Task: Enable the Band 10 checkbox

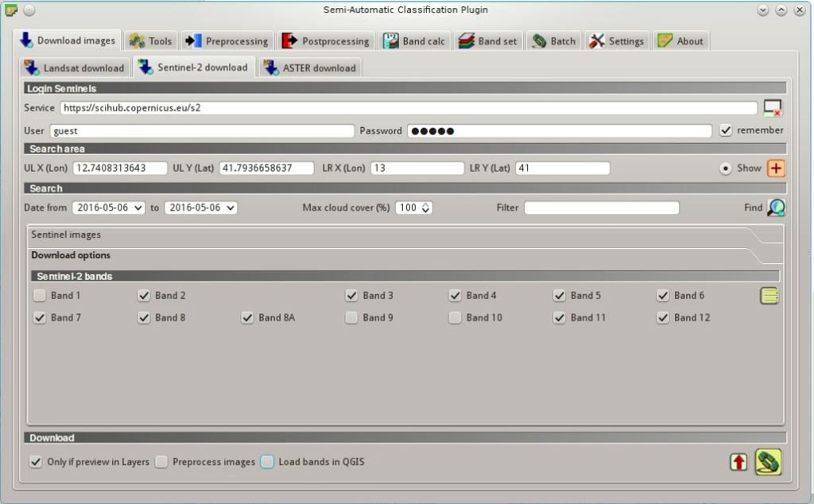Action: [x=455, y=317]
